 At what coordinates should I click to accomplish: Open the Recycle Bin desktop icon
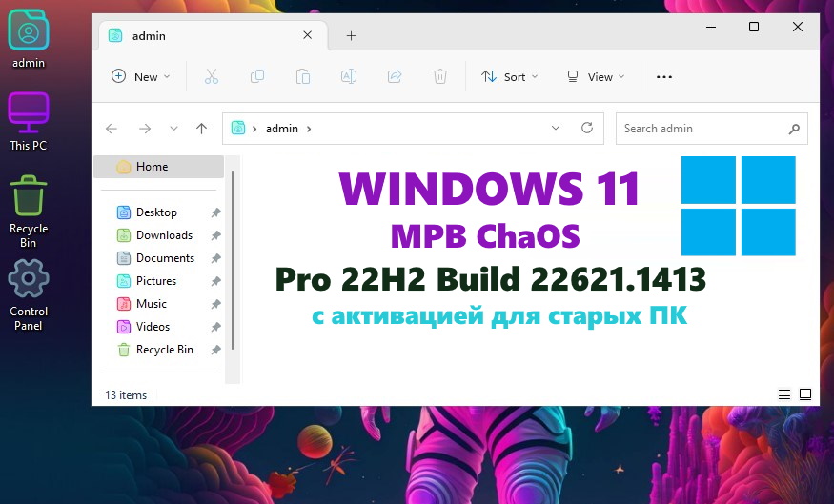[x=29, y=212]
